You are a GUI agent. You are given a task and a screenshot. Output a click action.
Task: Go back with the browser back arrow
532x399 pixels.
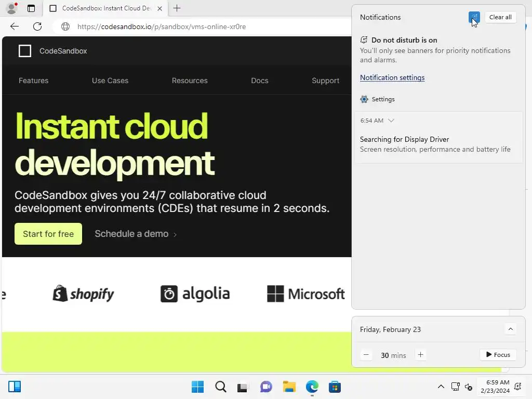tap(14, 26)
